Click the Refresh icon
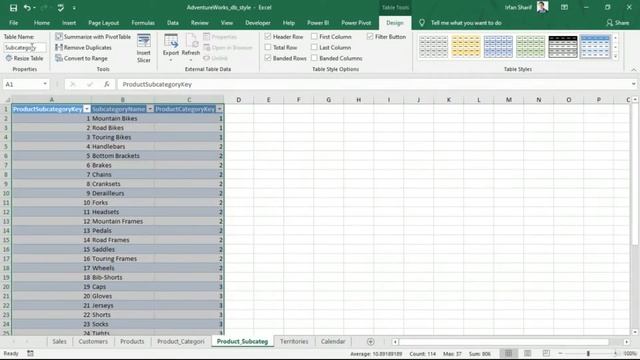Screen dimensions: 640x360 [x=191, y=41]
